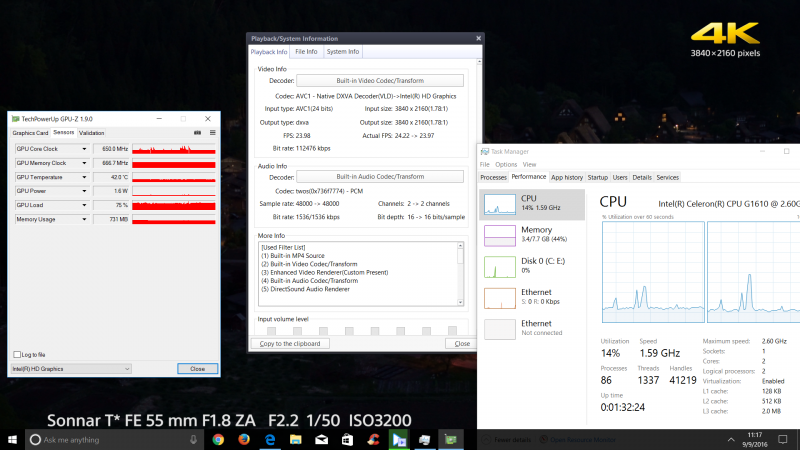Click the video decoder Built-in Video Codec/Transform button
The height and width of the screenshot is (450, 800).
(380, 81)
